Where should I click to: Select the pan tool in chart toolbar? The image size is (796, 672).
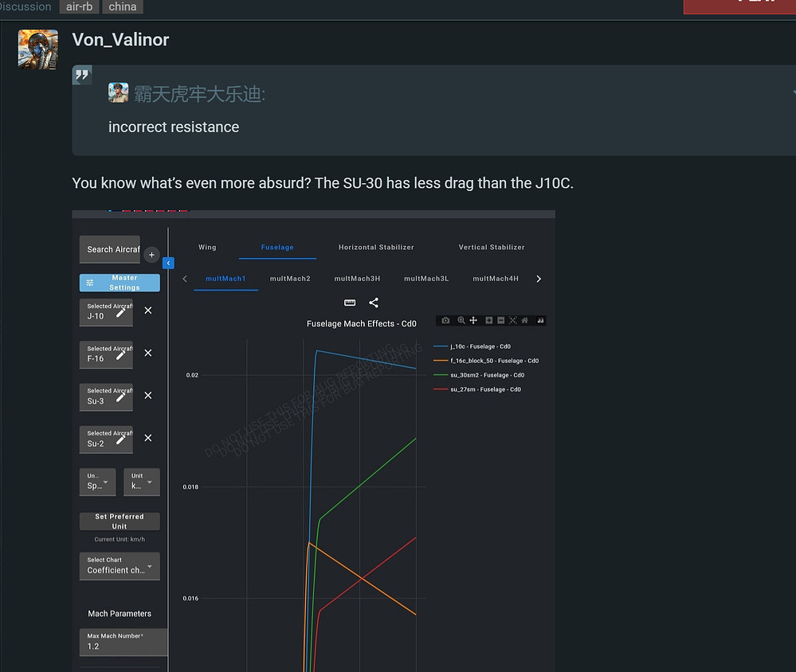[473, 320]
